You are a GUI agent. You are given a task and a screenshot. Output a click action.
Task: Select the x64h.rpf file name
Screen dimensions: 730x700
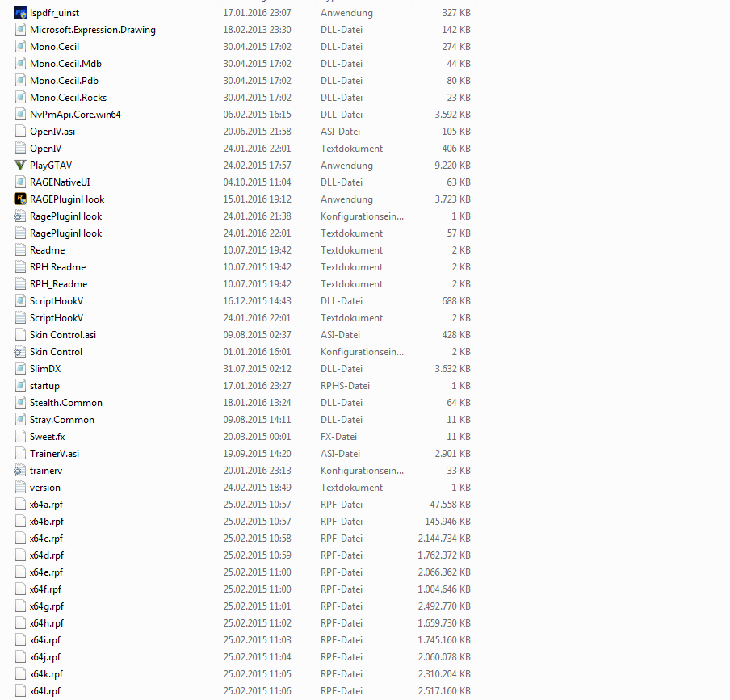tap(47, 623)
